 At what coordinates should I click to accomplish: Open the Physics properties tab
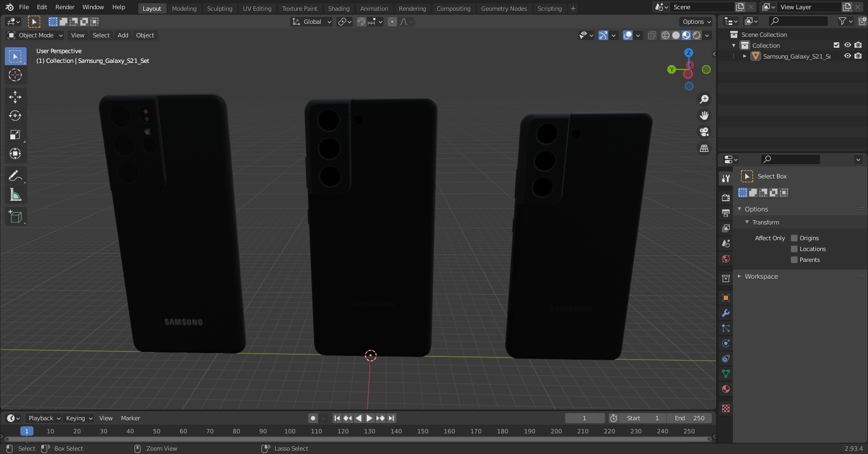726,343
